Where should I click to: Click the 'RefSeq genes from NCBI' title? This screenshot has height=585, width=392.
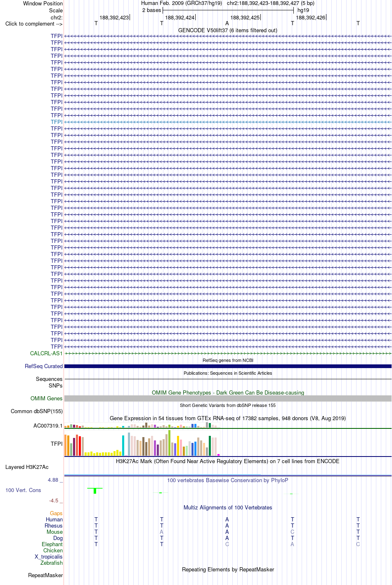click(228, 360)
